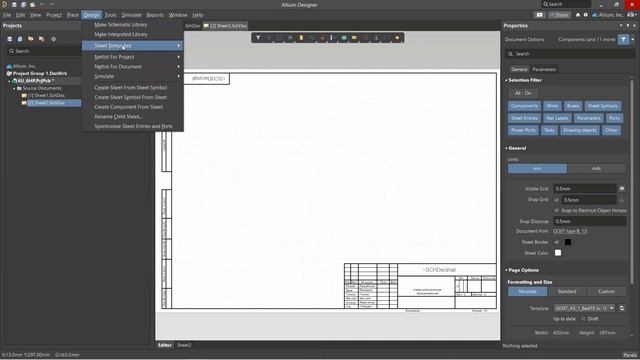Toggle the Net Labels selection filter

click(557, 118)
